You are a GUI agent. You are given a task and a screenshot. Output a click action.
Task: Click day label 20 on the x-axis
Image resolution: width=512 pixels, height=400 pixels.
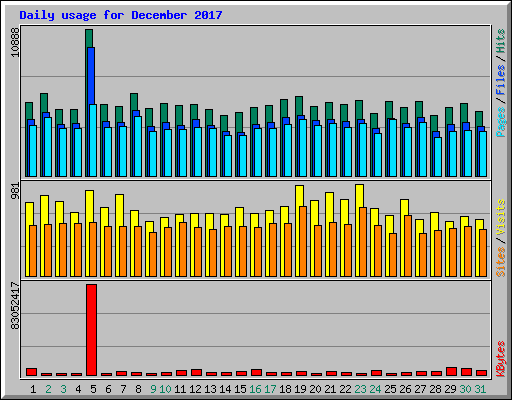[x=315, y=389]
